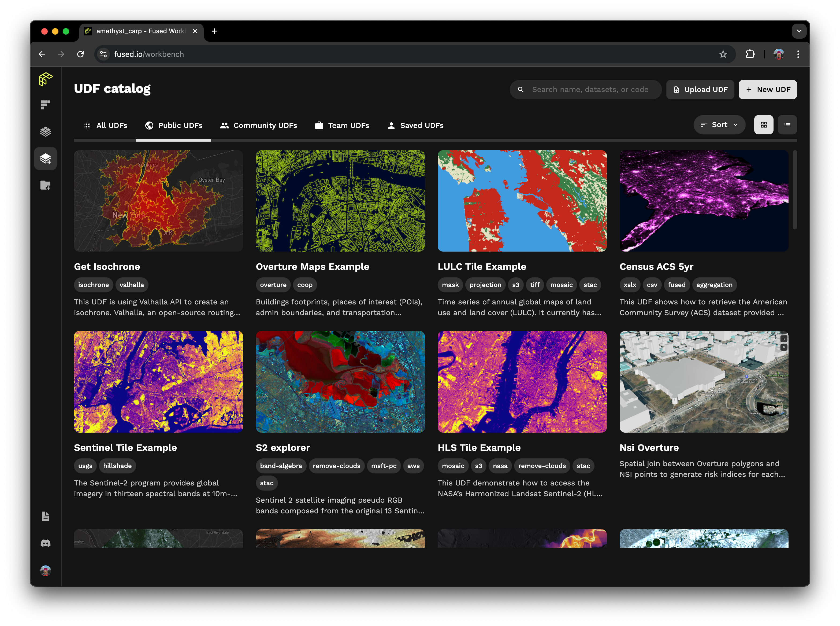The width and height of the screenshot is (840, 626).
Task: Bookmark page with the star icon
Action: point(723,54)
